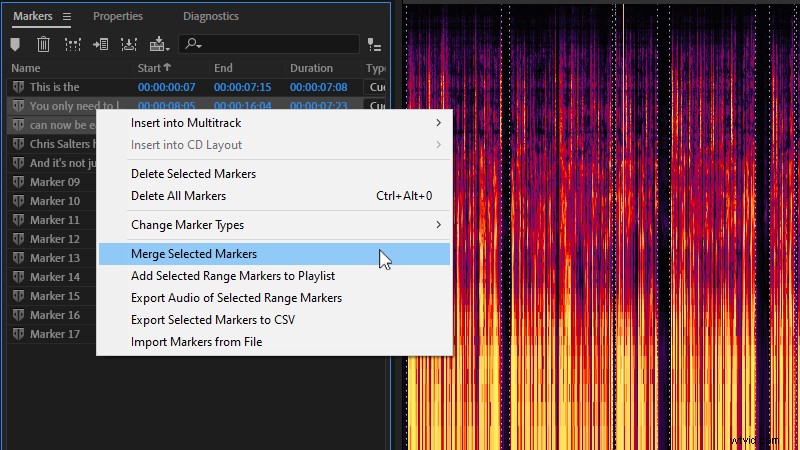
Task: Click the Insert into Playlist toolbar icon
Action: pyautogui.click(x=101, y=44)
